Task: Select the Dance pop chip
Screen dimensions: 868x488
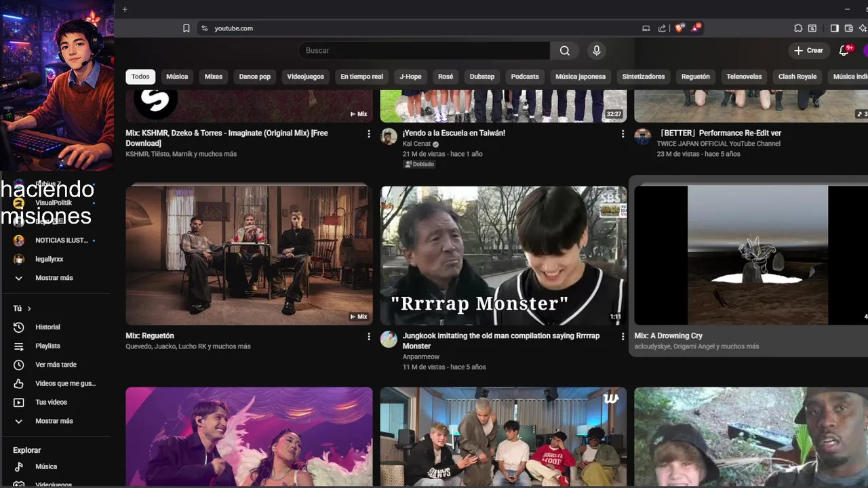Action: (255, 77)
